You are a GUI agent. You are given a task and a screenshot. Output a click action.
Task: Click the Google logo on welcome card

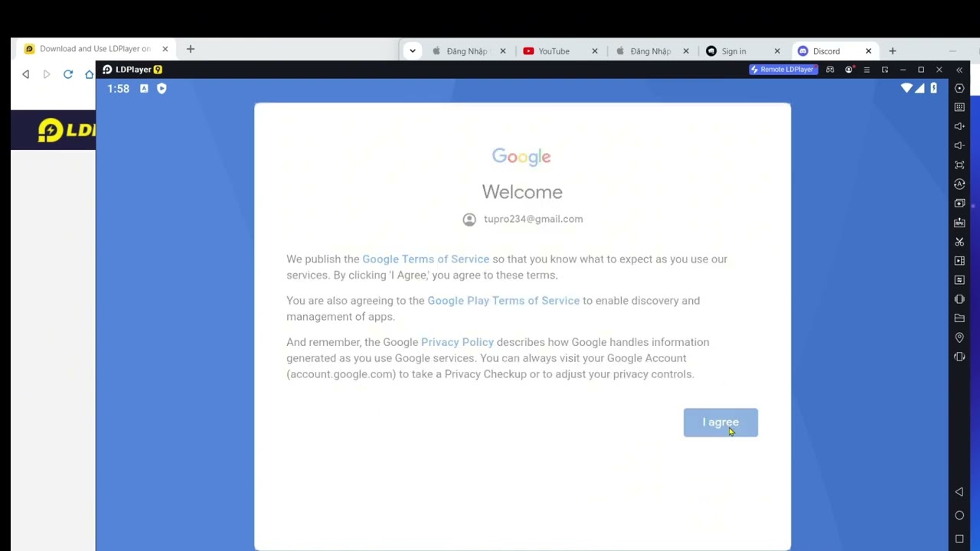tap(521, 157)
